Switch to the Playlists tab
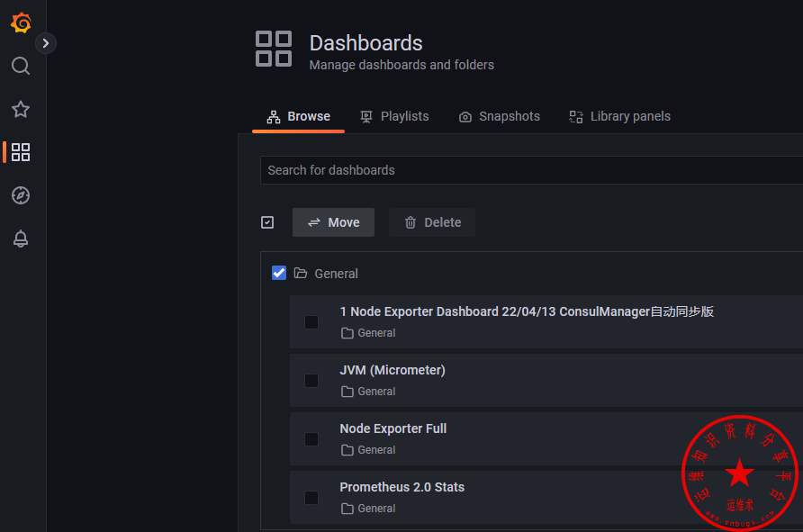The height and width of the screenshot is (532, 803). (x=394, y=116)
